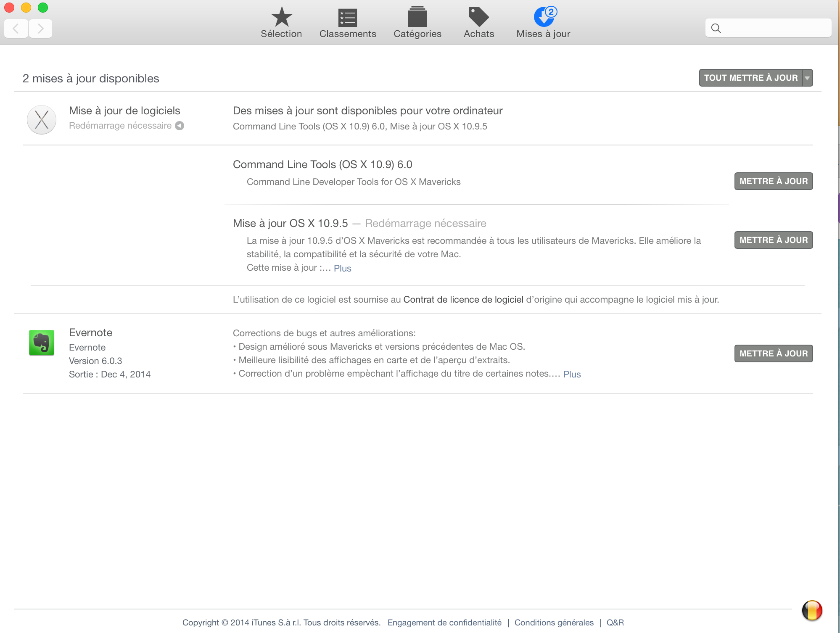Image resolution: width=840 pixels, height=633 pixels.
Task: Click Mise à jour OS X 10.9.5 heading
Action: point(291,223)
